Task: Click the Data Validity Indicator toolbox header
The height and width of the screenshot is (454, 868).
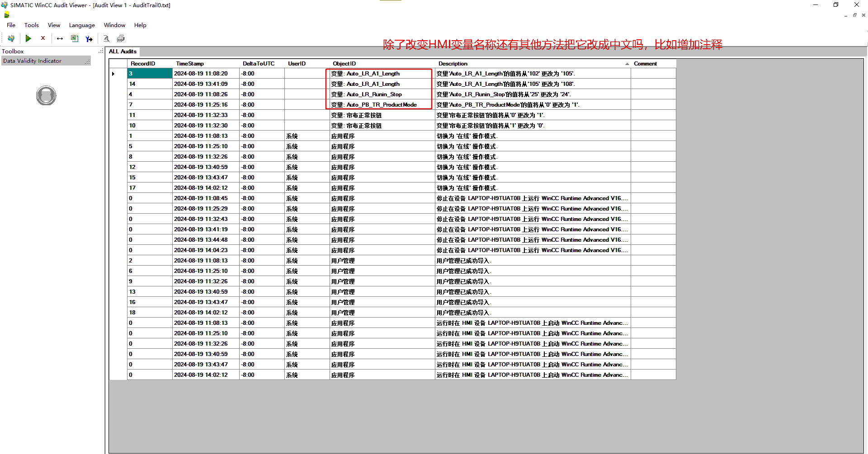Action: (x=46, y=61)
